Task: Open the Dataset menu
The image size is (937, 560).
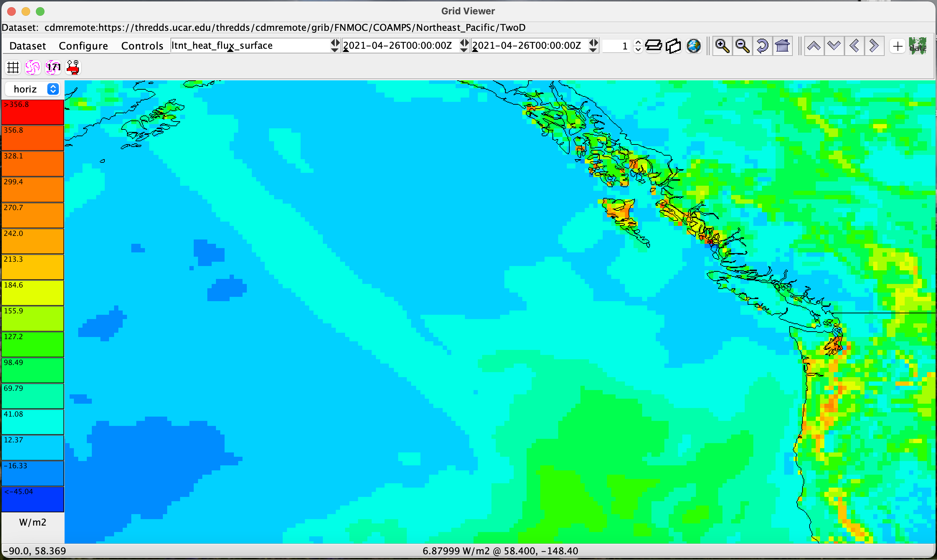Action: tap(28, 46)
